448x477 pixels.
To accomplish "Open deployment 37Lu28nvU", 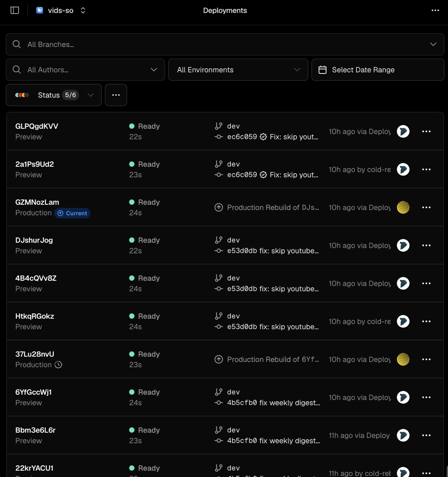I will (x=35, y=354).
